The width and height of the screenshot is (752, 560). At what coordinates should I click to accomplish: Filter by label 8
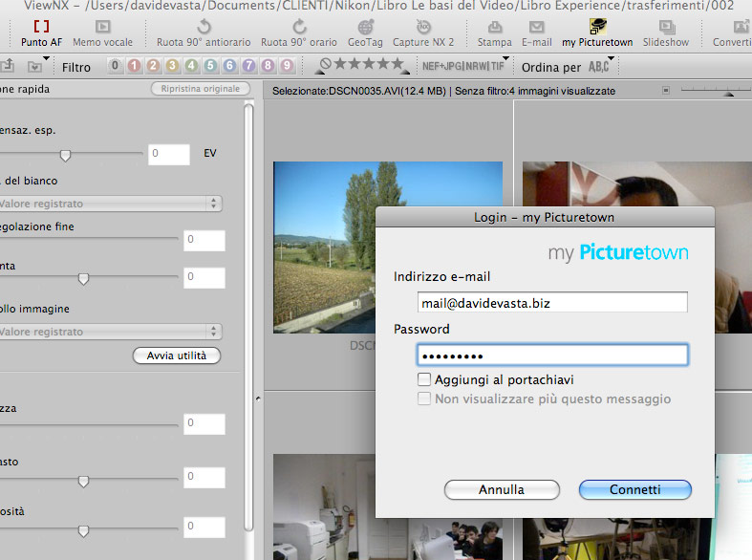[x=269, y=65]
